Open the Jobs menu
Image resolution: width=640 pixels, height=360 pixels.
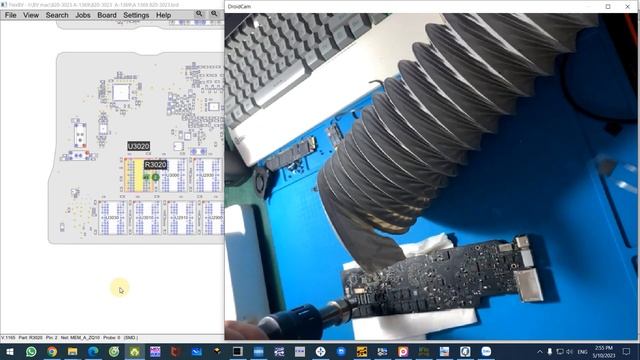[83, 15]
